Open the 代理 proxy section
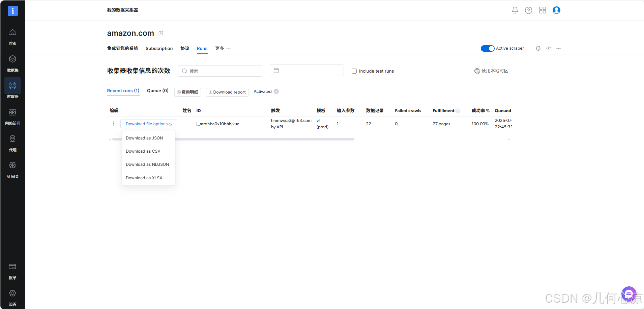Image resolution: width=644 pixels, height=309 pixels. [x=12, y=143]
